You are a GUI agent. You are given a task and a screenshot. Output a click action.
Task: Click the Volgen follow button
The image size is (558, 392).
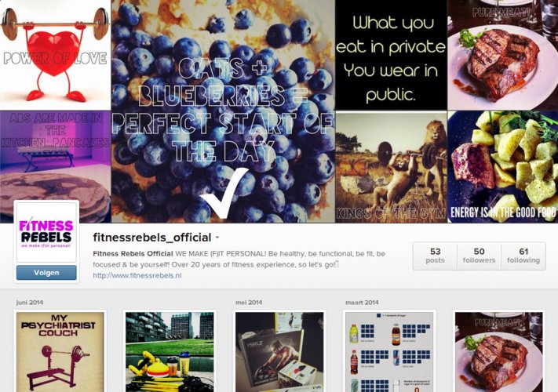46,273
